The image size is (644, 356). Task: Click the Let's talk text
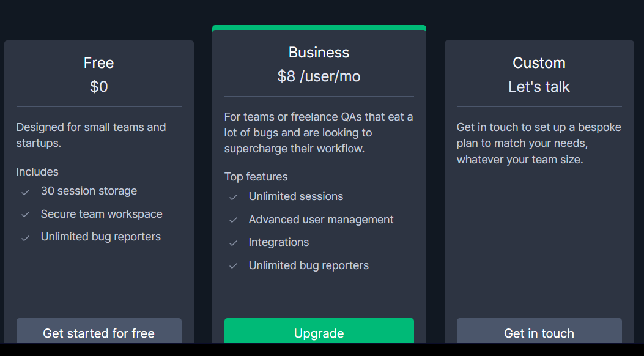(x=539, y=87)
